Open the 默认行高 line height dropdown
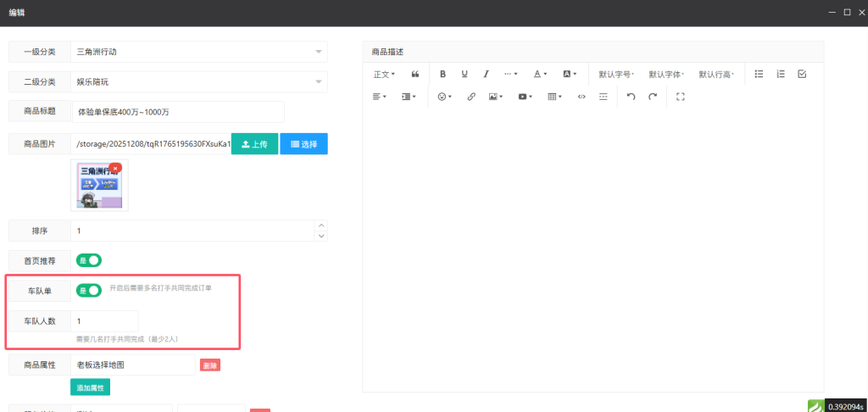The image size is (868, 412). pos(716,75)
